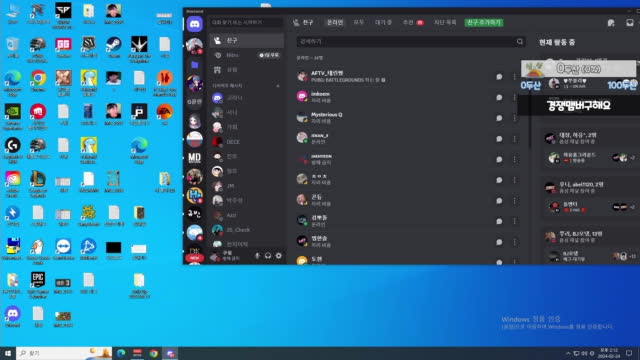Screen dimensions: 640x360
Task: Create DM with plus next to 다이렉트 메시지
Action: (x=278, y=86)
